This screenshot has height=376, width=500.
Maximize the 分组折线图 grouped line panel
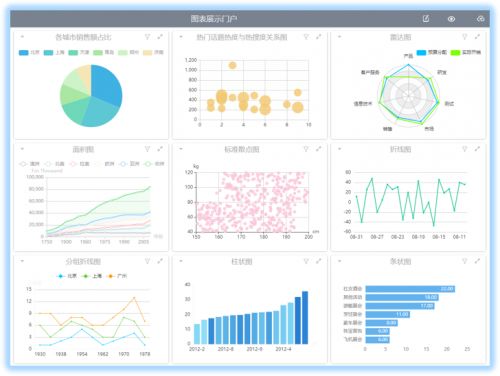click(x=160, y=261)
